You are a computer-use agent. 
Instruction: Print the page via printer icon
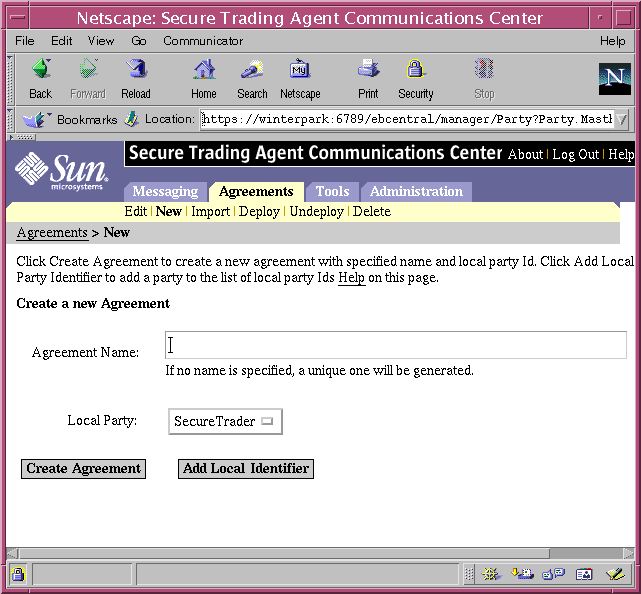pyautogui.click(x=368, y=68)
